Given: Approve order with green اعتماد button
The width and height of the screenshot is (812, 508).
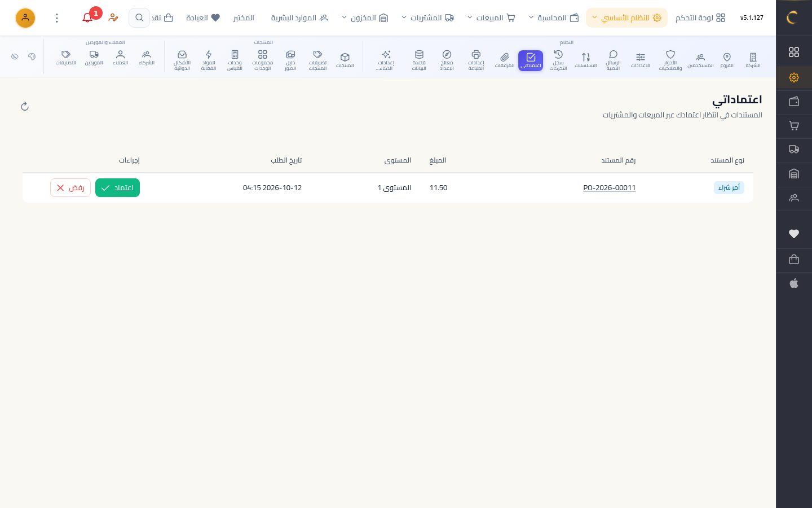Looking at the screenshot, I should click(x=117, y=188).
